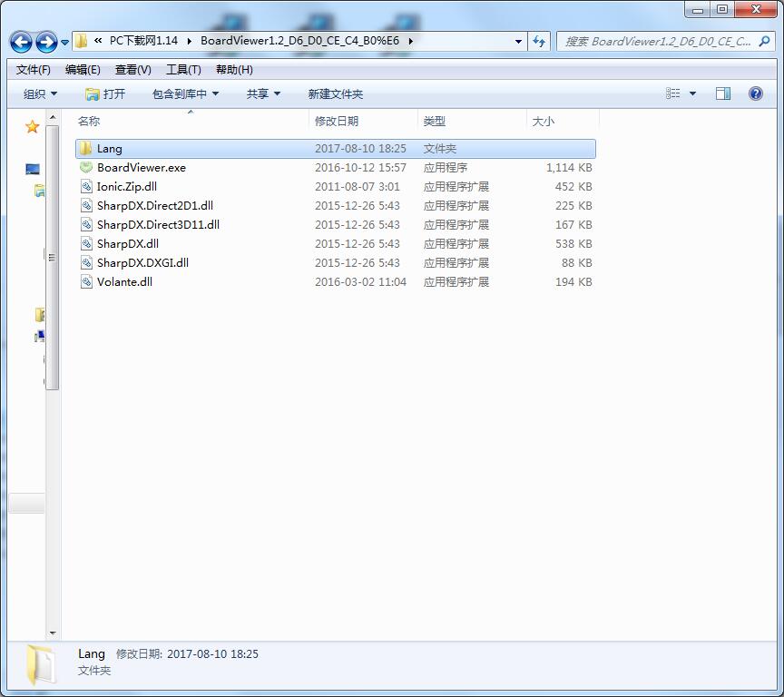The image size is (784, 697).
Task: Open the 工具(T) menu
Action: tap(183, 70)
